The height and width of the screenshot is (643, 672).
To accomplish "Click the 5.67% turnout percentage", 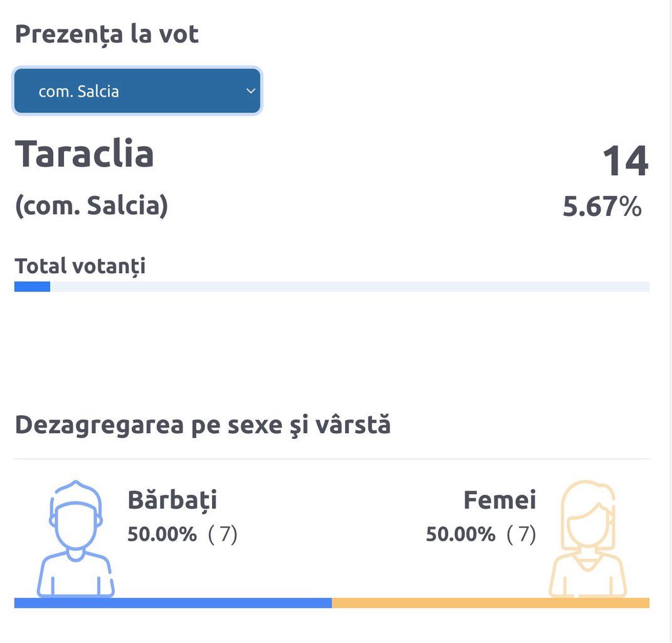I will pos(602,207).
